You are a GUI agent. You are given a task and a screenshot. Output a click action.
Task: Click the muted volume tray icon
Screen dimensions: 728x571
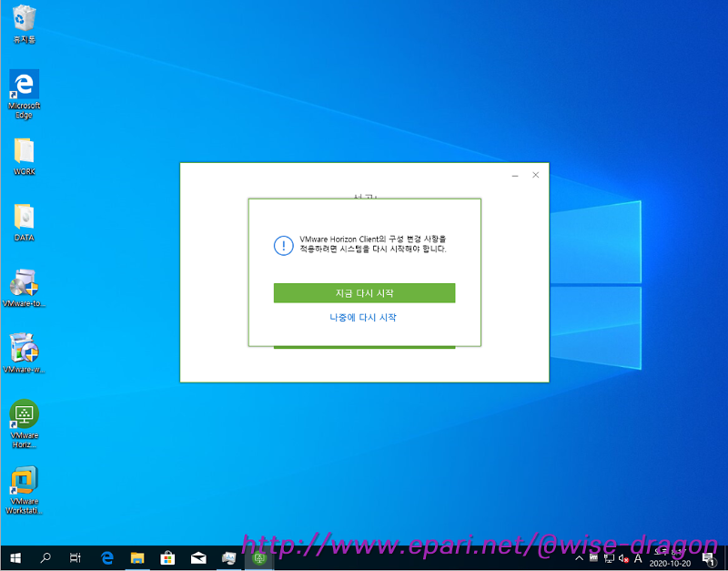click(623, 558)
